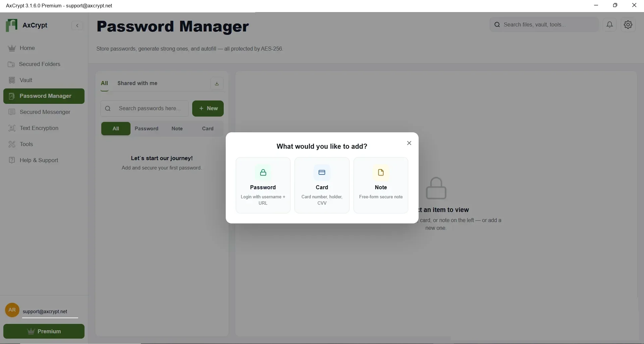Screen dimensions: 644x344
Task: Open the Vault section
Action: 44,80
